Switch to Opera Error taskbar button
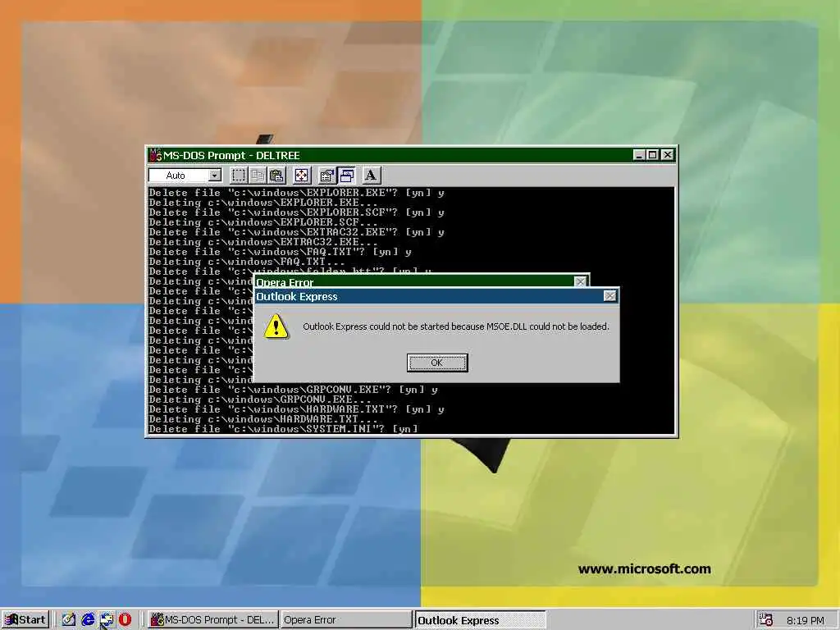This screenshot has width=840, height=630. coord(345,620)
